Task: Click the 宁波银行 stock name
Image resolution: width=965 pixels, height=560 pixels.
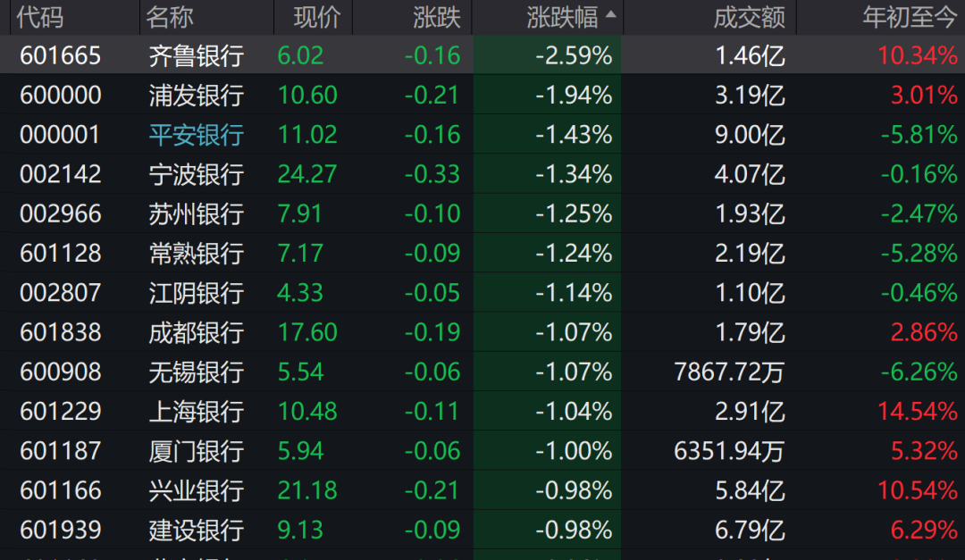Action: [x=196, y=174]
